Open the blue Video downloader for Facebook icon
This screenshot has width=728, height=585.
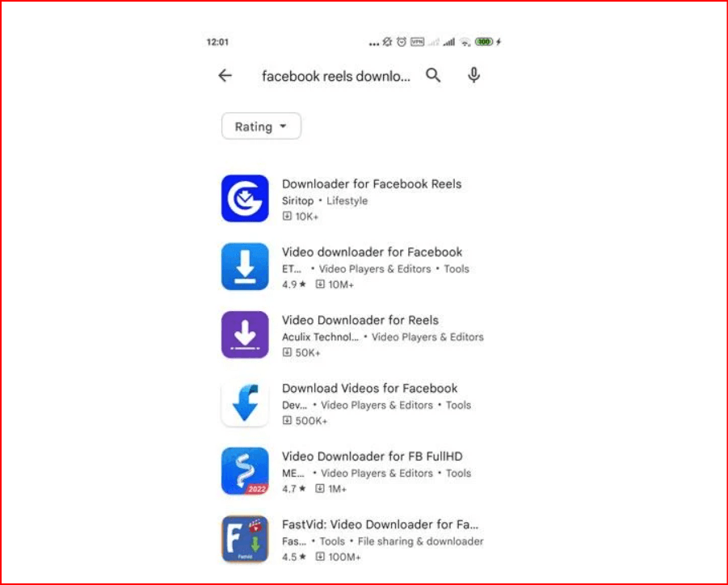click(x=245, y=267)
